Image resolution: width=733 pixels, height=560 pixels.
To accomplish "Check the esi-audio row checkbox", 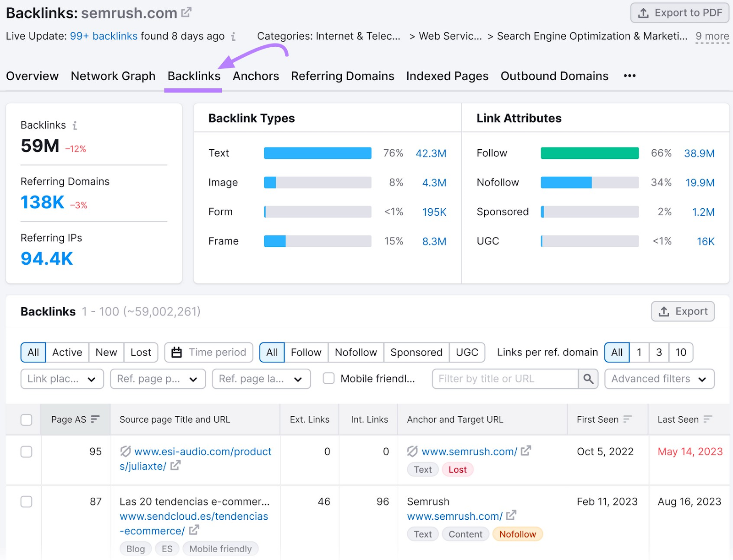I will click(x=27, y=451).
